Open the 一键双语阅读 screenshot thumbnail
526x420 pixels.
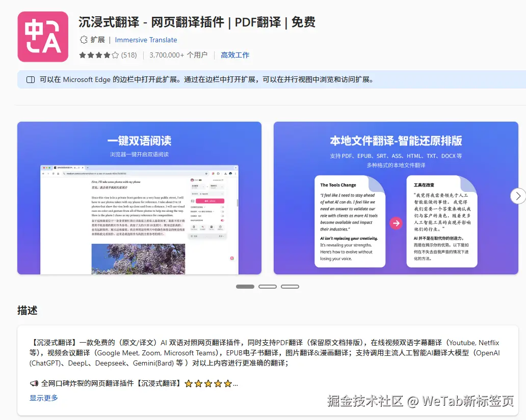click(x=139, y=198)
